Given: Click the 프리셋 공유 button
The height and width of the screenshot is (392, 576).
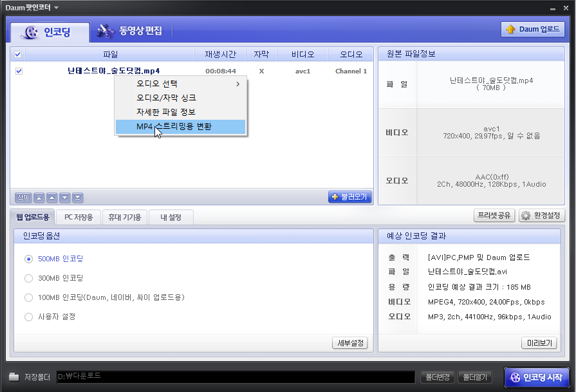Looking at the screenshot, I should click(x=494, y=215).
